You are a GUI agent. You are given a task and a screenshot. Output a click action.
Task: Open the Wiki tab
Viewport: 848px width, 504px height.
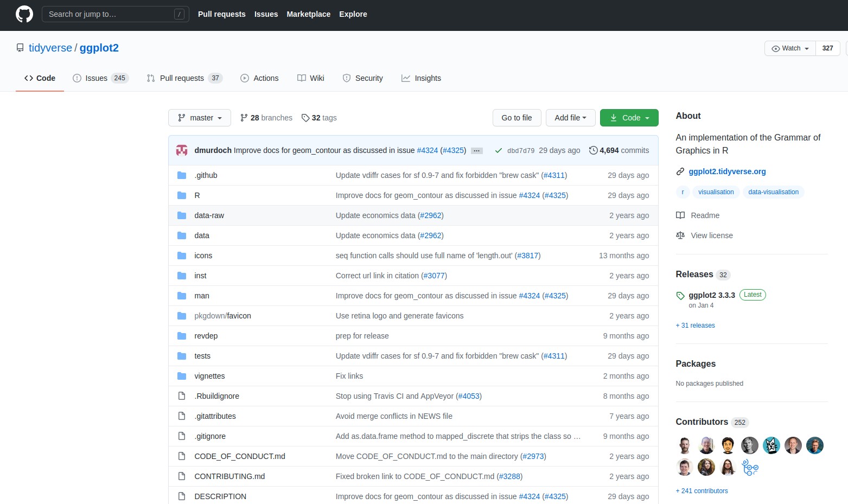coord(311,78)
